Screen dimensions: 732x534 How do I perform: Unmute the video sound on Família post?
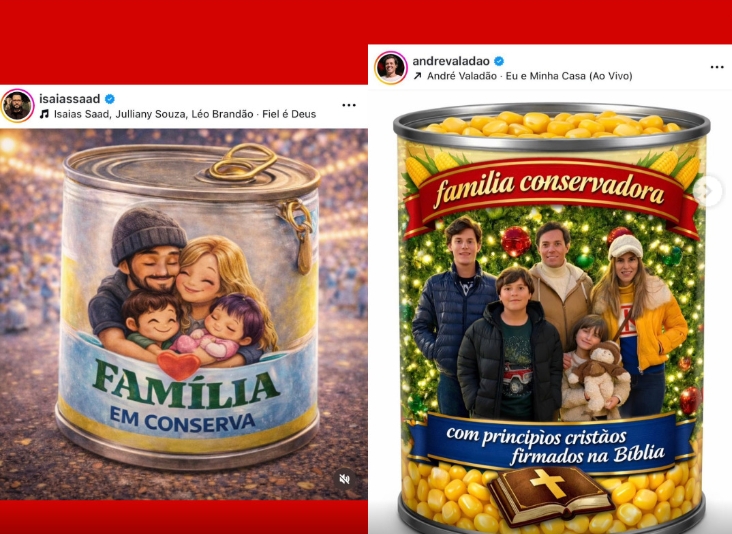pos(345,479)
